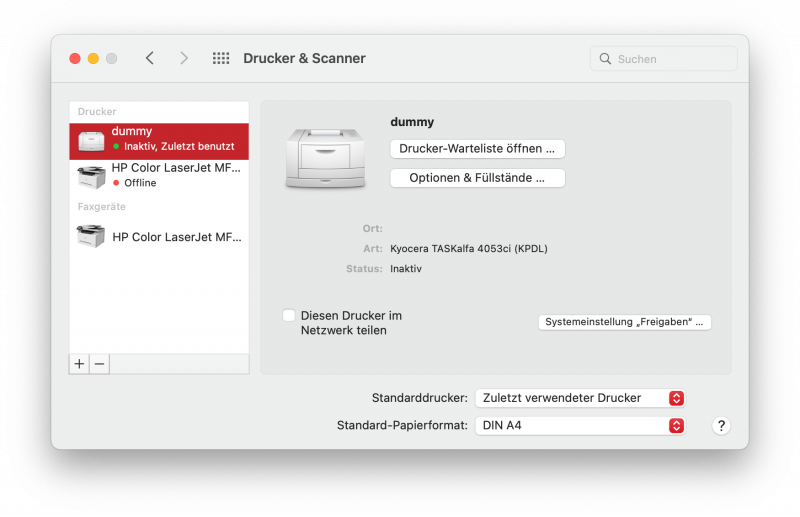The height and width of the screenshot is (517, 800).
Task: Select HP Color LaserJet under Faxgeräte
Action: (x=159, y=237)
